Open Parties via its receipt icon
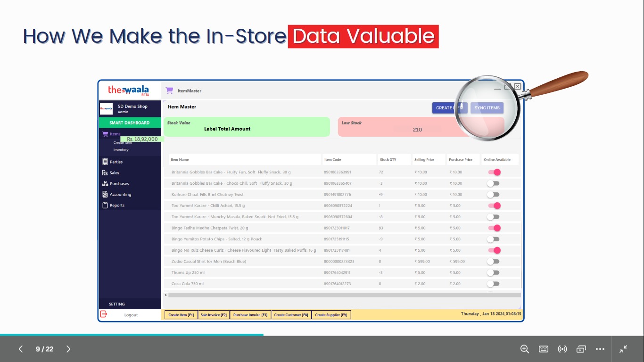The height and width of the screenshot is (362, 644). click(x=105, y=162)
